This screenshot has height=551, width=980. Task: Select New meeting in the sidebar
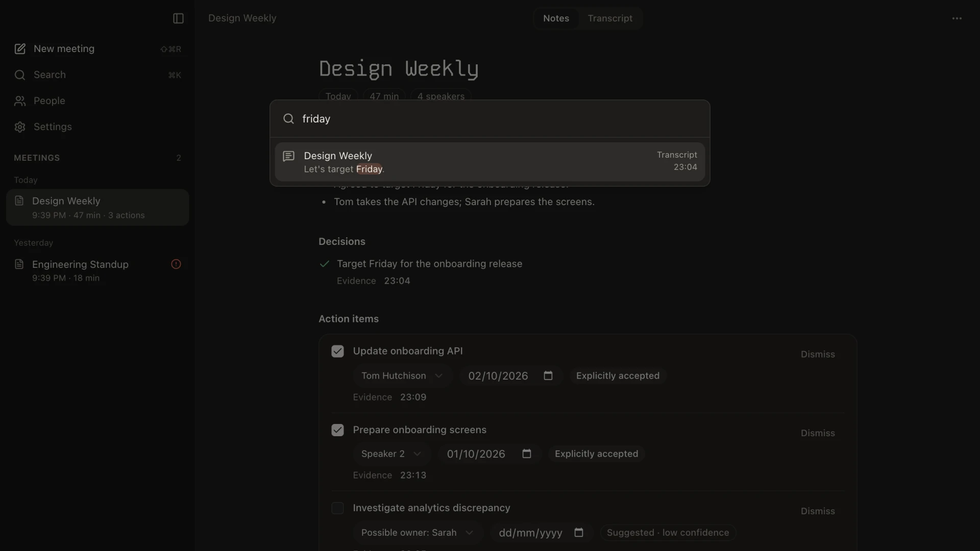click(x=97, y=49)
